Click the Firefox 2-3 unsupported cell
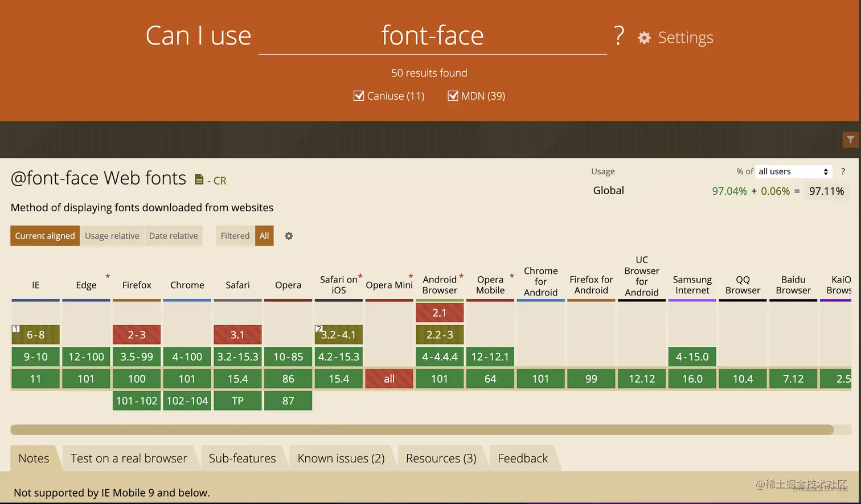The height and width of the screenshot is (504, 861). pos(137,335)
